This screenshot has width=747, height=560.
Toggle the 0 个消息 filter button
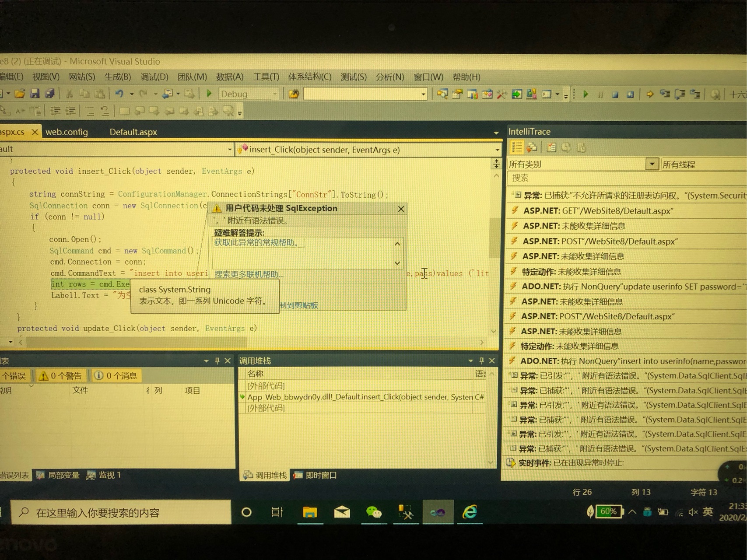tap(116, 376)
